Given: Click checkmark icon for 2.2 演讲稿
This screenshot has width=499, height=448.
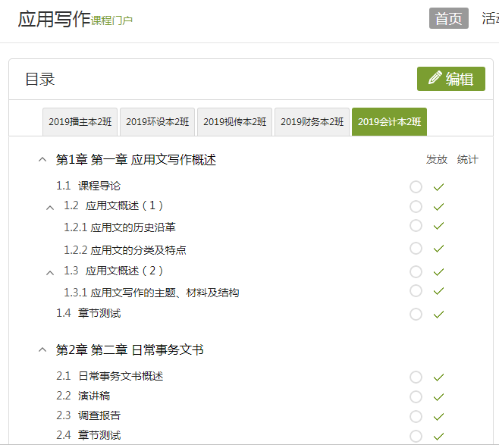Looking at the screenshot, I should [438, 397].
